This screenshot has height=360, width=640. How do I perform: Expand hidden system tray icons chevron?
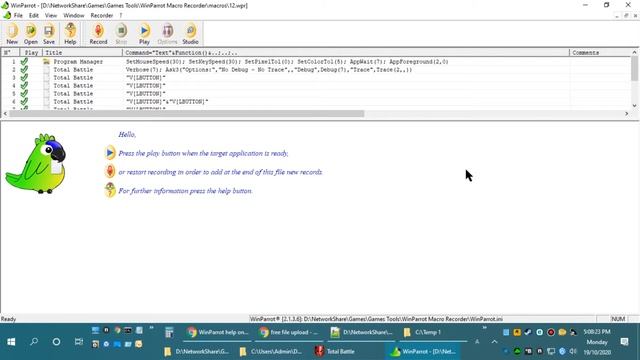tap(494, 342)
